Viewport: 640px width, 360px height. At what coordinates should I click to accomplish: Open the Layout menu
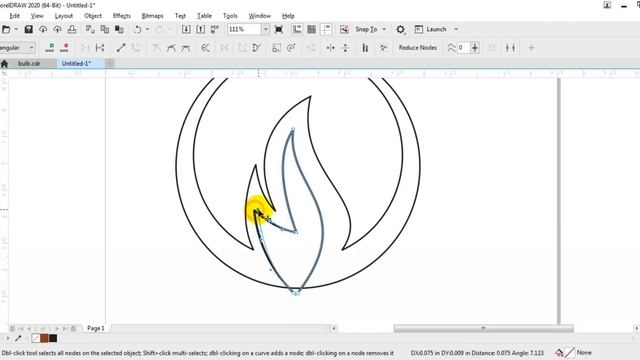tap(64, 16)
